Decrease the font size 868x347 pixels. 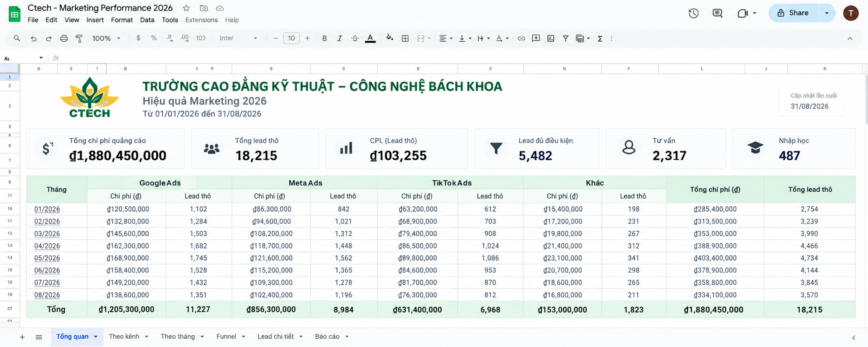275,39
